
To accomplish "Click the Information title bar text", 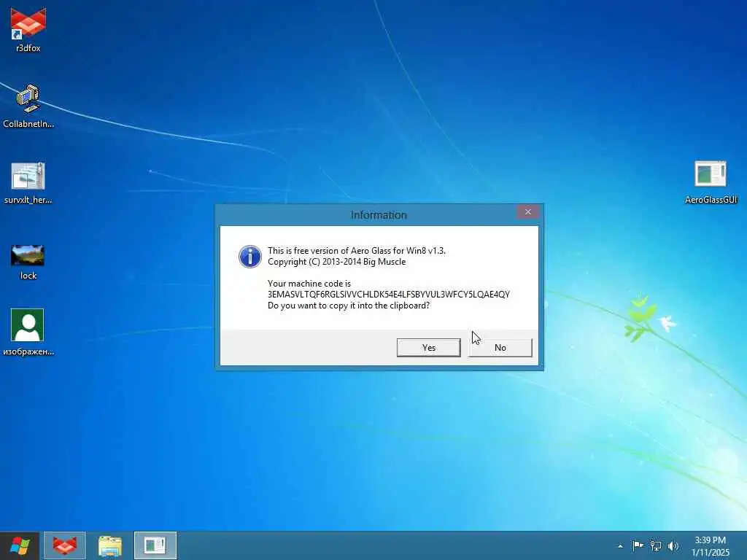I will click(x=379, y=215).
